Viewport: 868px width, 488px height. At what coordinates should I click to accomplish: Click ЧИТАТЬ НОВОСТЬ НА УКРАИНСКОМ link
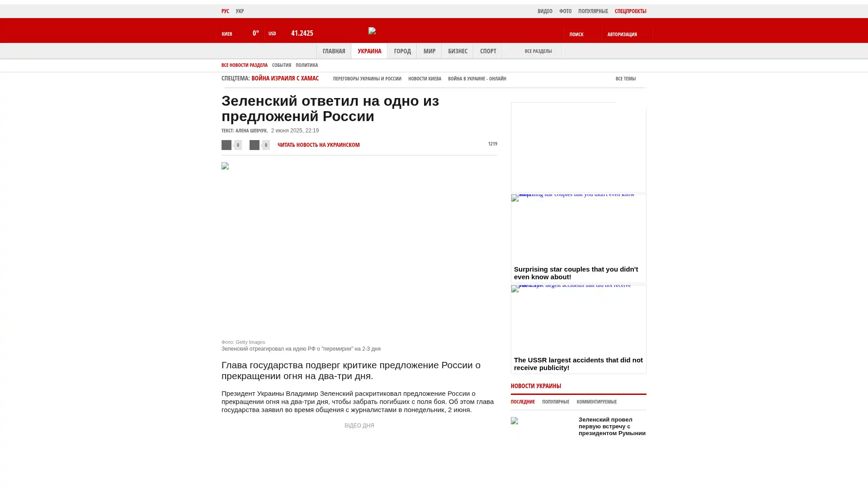pyautogui.click(x=318, y=145)
